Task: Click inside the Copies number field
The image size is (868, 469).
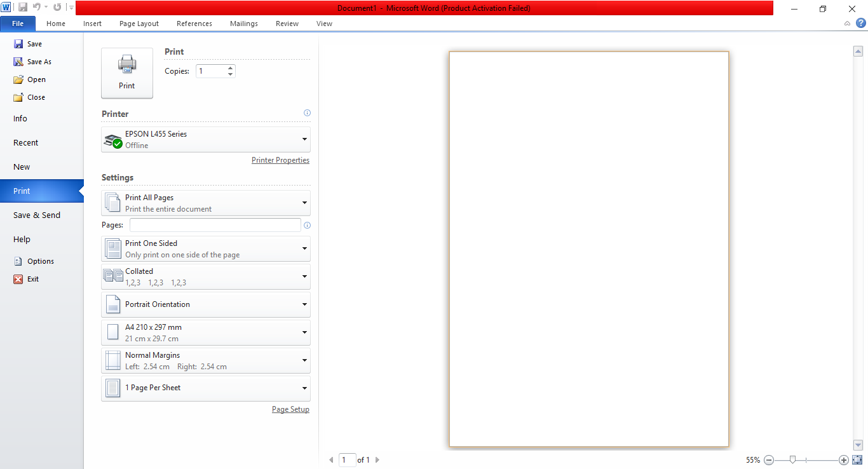Action: point(210,71)
